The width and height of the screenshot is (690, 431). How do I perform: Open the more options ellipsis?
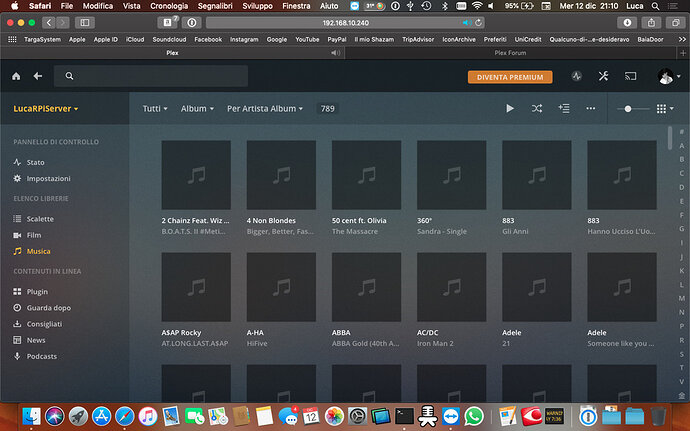click(x=591, y=108)
